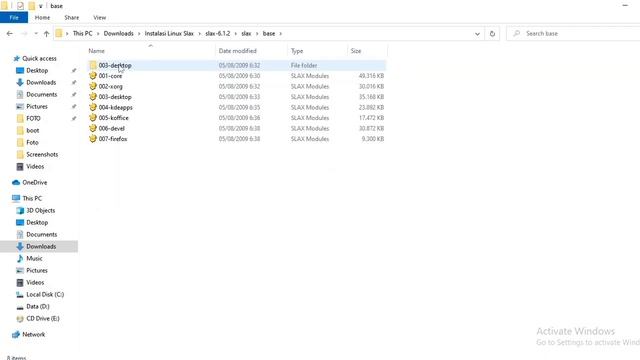Expand address bar history dropdown
640x360 pixels.
point(477,34)
